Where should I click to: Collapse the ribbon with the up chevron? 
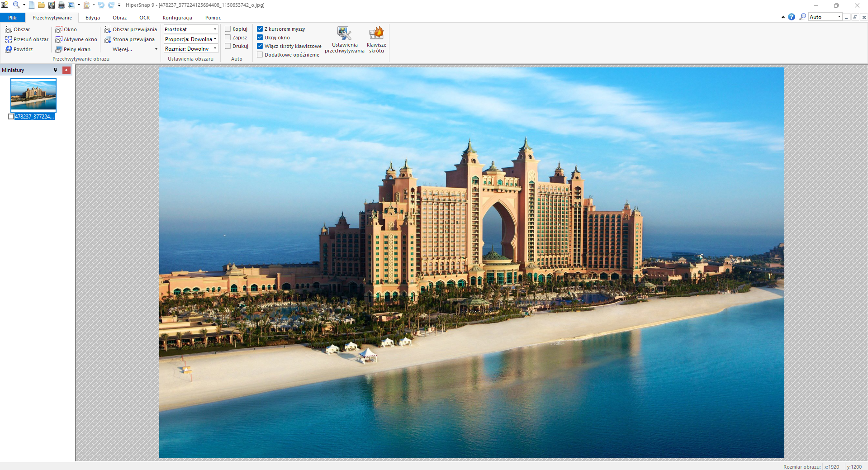pyautogui.click(x=783, y=17)
